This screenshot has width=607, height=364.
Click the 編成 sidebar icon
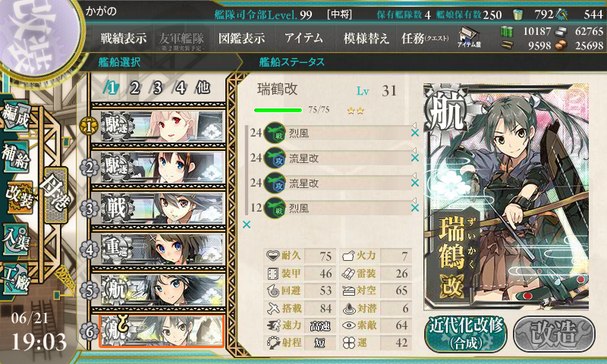(x=16, y=115)
